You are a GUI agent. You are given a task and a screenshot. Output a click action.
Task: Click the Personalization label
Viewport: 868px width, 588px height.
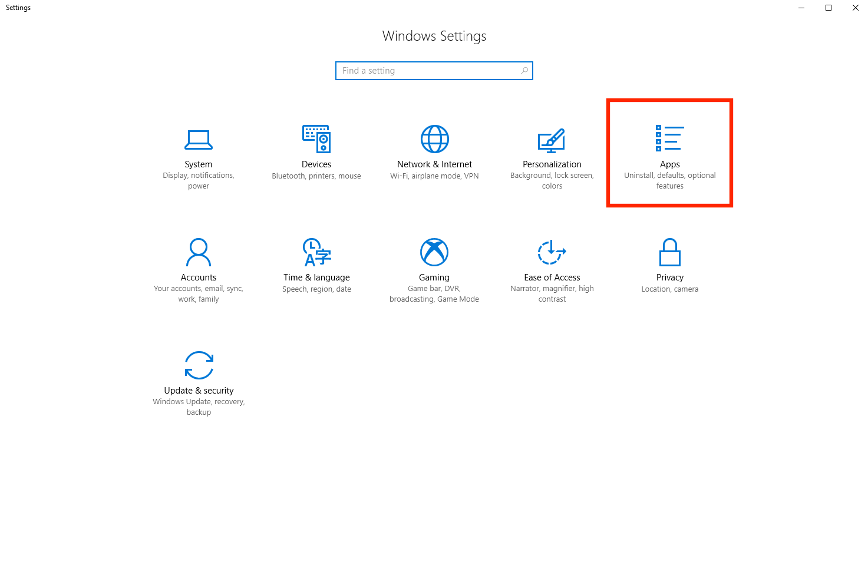point(552,164)
